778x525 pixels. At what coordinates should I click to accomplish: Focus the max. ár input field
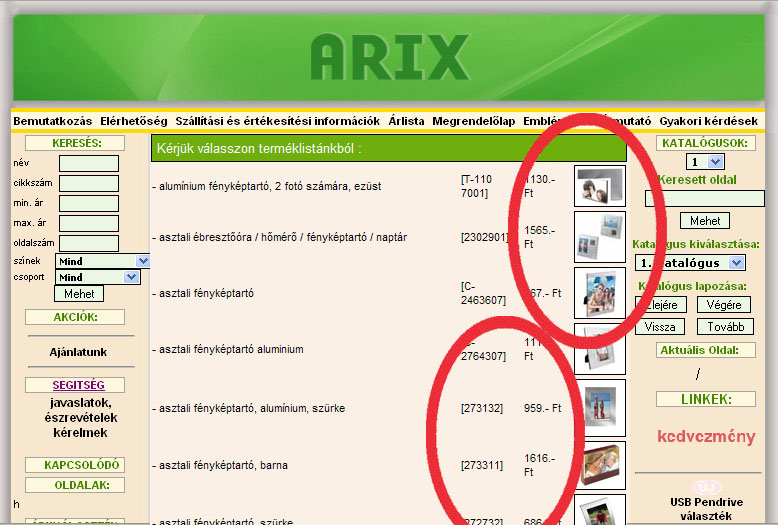tap(89, 223)
